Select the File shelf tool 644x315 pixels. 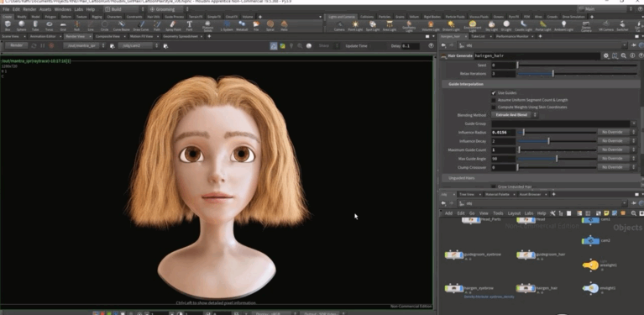pos(256,25)
